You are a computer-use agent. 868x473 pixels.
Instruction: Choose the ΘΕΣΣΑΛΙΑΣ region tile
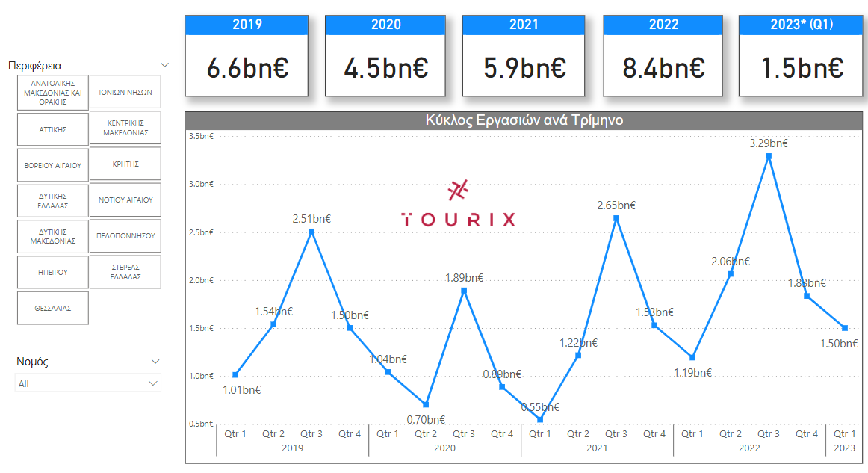[x=53, y=308]
